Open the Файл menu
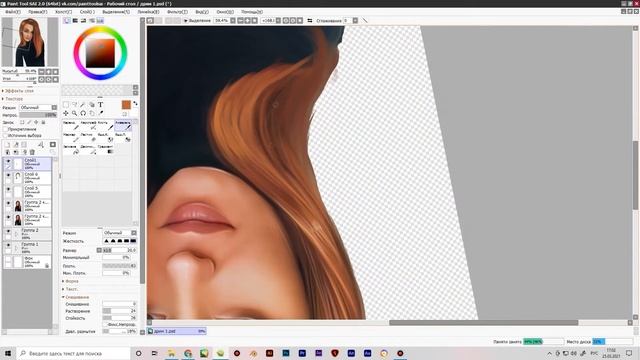Viewport: 640px width, 360px height. pos(12,12)
